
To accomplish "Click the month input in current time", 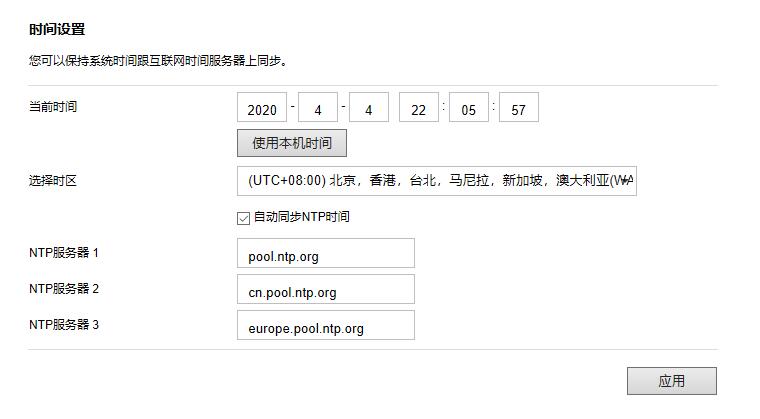I will click(x=318, y=109).
